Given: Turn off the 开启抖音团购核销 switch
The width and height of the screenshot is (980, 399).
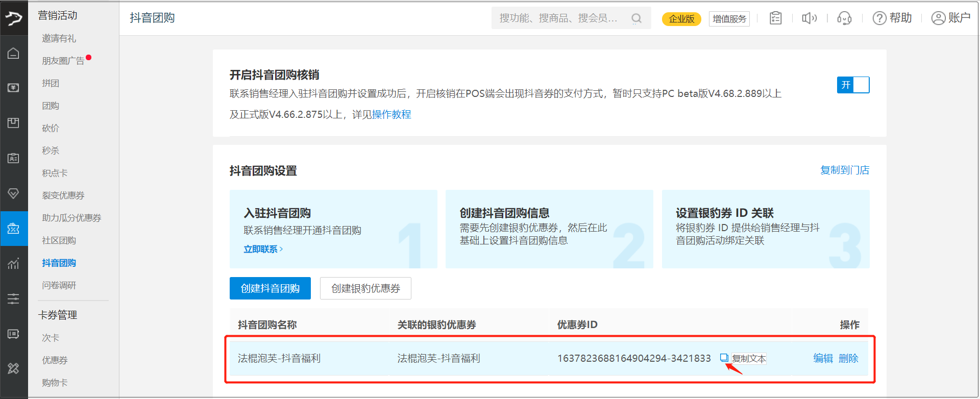Looking at the screenshot, I should 853,85.
